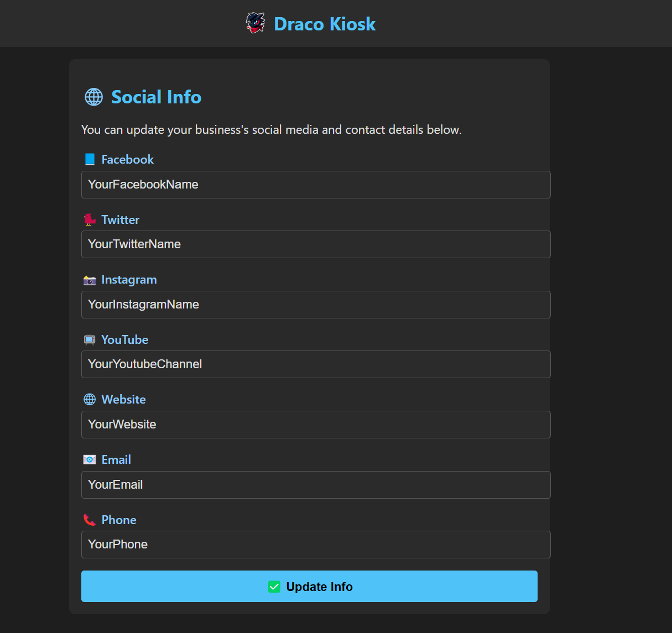The image size is (672, 633).
Task: Focus the YourTwitterName input field
Action: (x=316, y=244)
